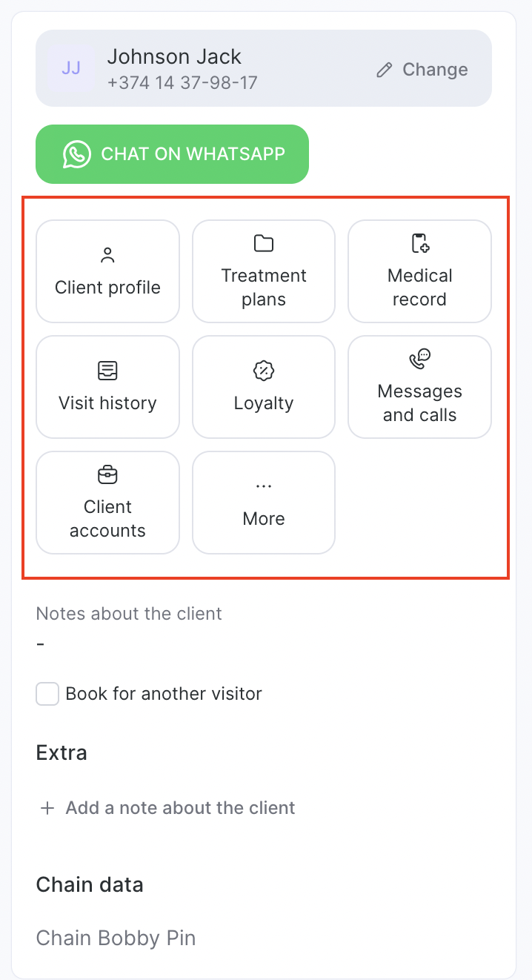Click the Medical record clipboard icon
The width and height of the screenshot is (532, 980).
tap(420, 243)
